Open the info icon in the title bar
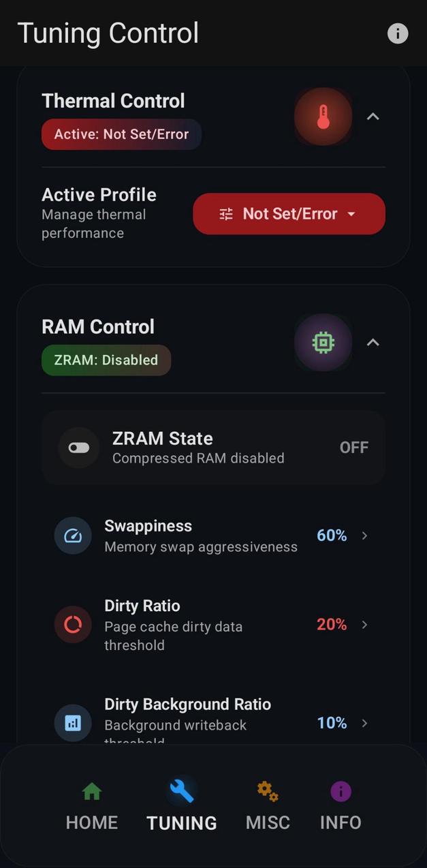Viewport: 427px width, 868px height. [x=397, y=33]
